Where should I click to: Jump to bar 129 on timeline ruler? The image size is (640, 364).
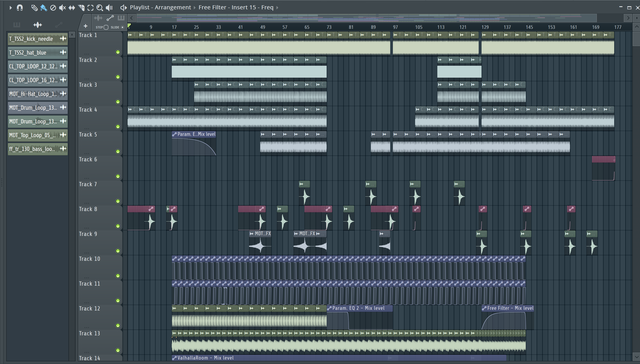click(485, 27)
